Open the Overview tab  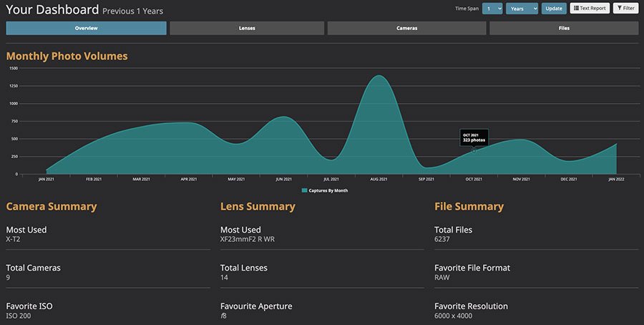tap(87, 29)
